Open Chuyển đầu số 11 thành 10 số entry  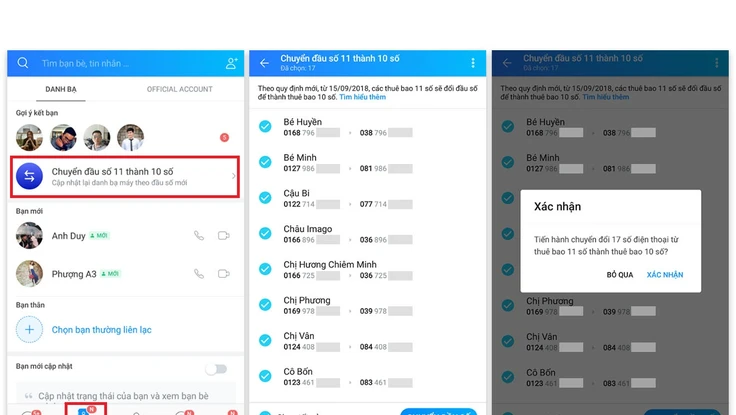(x=125, y=177)
